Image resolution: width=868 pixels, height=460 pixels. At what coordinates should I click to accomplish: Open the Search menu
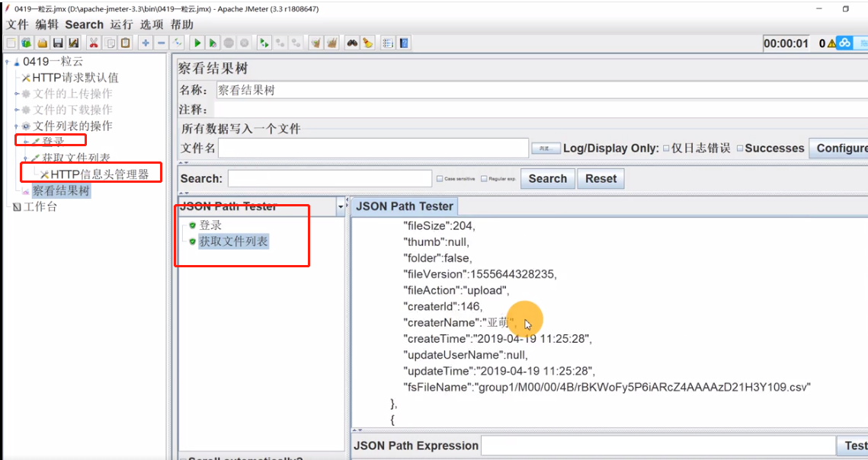tap(84, 24)
